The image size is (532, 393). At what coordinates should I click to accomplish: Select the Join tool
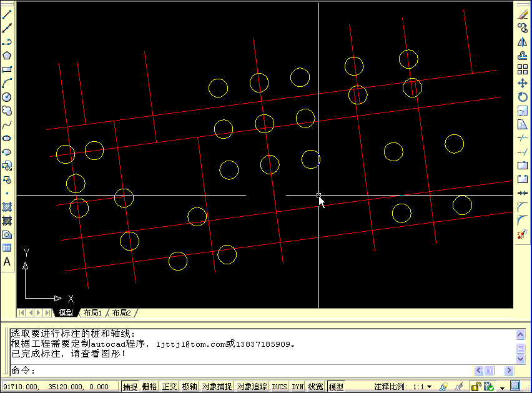(x=523, y=193)
